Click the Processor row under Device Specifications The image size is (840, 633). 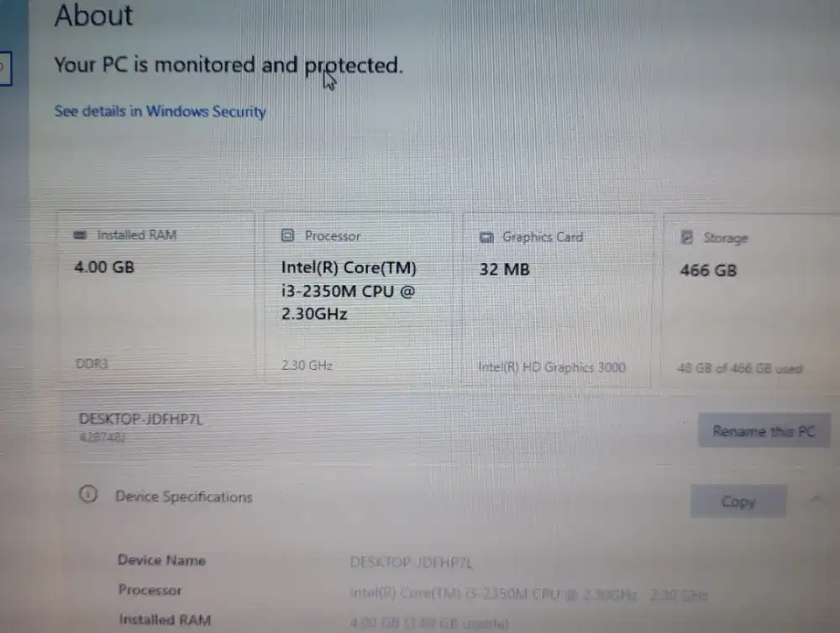tap(150, 589)
